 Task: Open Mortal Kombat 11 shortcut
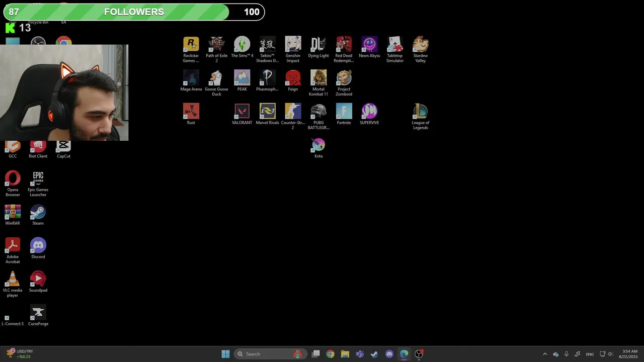(x=318, y=83)
